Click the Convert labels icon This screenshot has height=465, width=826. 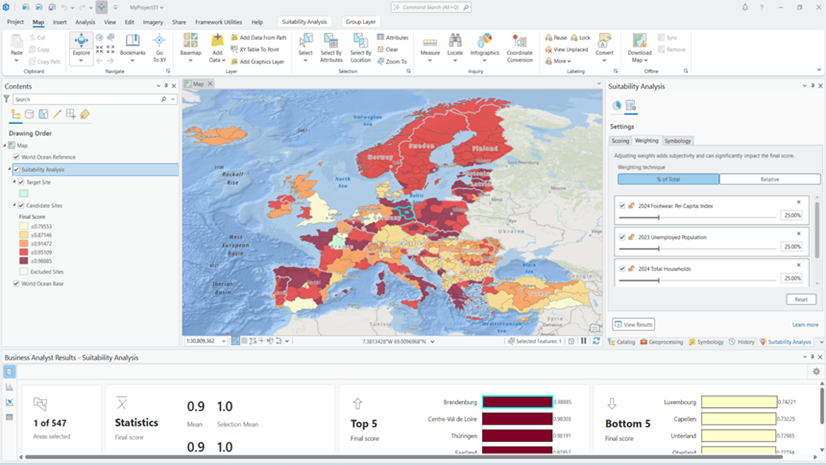[604, 41]
